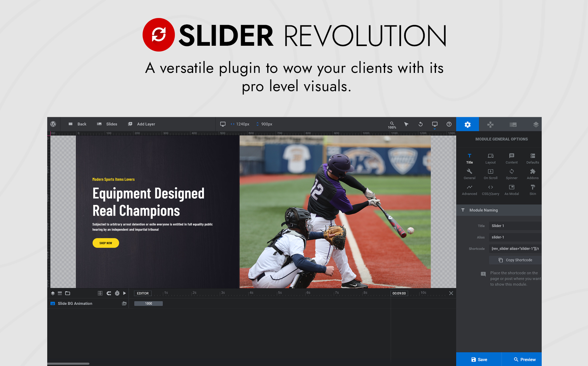
Task: Click the WordPress logo icon
Action: click(53, 124)
